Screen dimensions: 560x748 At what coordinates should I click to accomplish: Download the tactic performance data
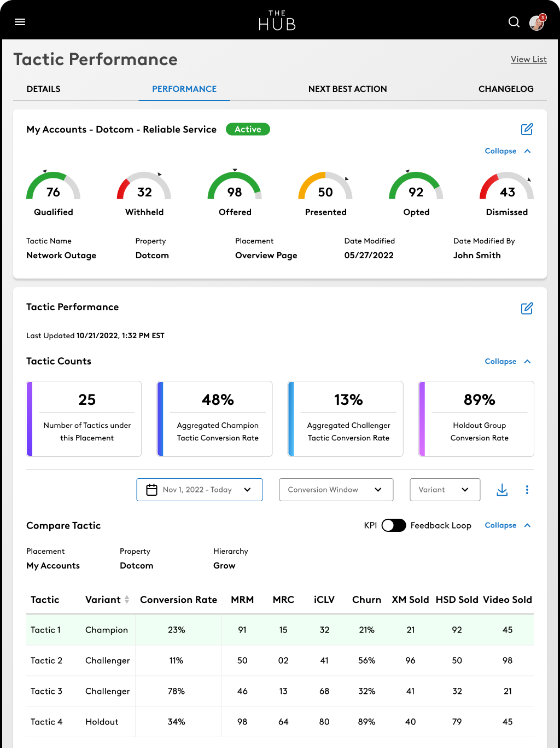(x=501, y=490)
